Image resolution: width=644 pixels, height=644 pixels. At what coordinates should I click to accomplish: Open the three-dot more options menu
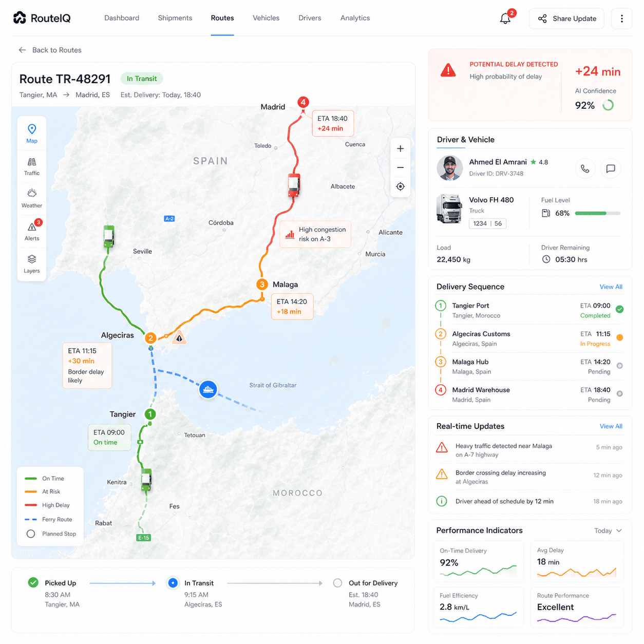pyautogui.click(x=622, y=18)
